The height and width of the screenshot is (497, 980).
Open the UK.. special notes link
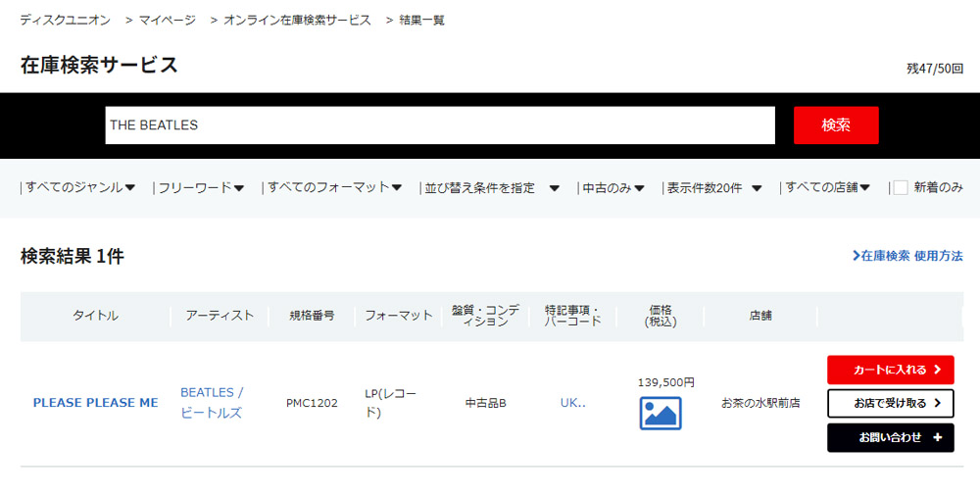[x=572, y=403]
